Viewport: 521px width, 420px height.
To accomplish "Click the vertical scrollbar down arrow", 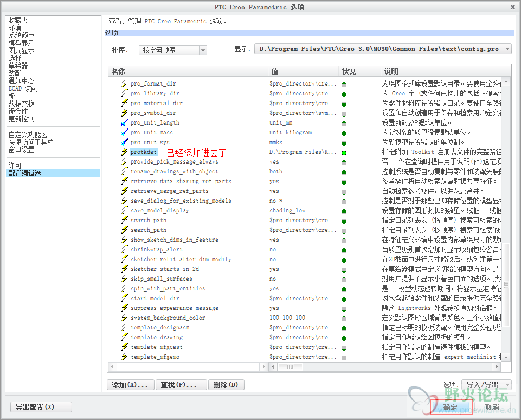I will coord(506,358).
